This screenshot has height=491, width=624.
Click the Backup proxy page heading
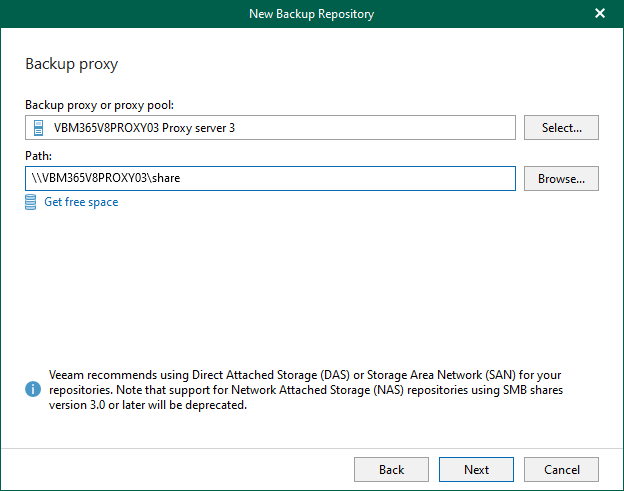click(x=71, y=64)
